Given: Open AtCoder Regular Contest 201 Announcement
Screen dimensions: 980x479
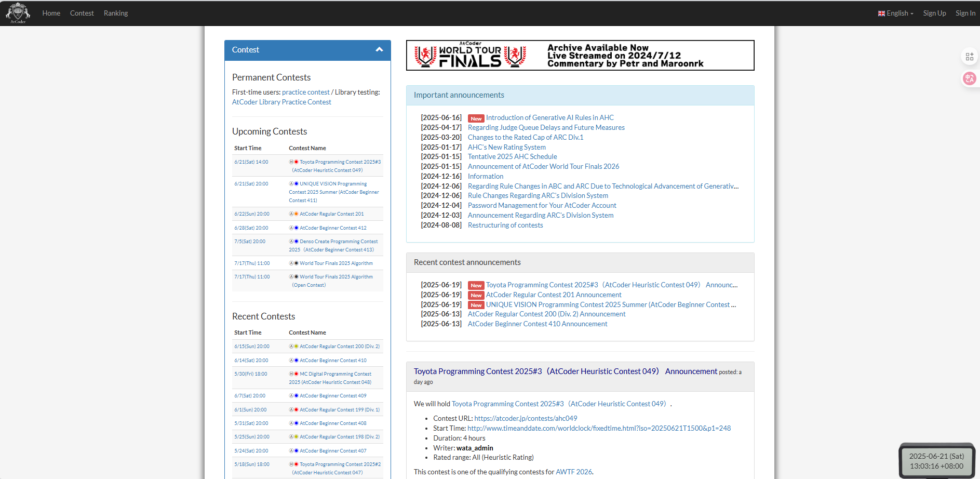Looking at the screenshot, I should click(554, 295).
